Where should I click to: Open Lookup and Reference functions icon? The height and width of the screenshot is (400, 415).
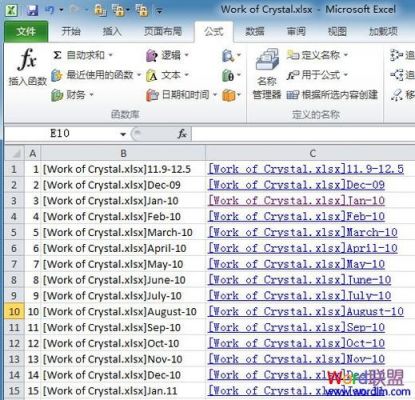click(228, 55)
